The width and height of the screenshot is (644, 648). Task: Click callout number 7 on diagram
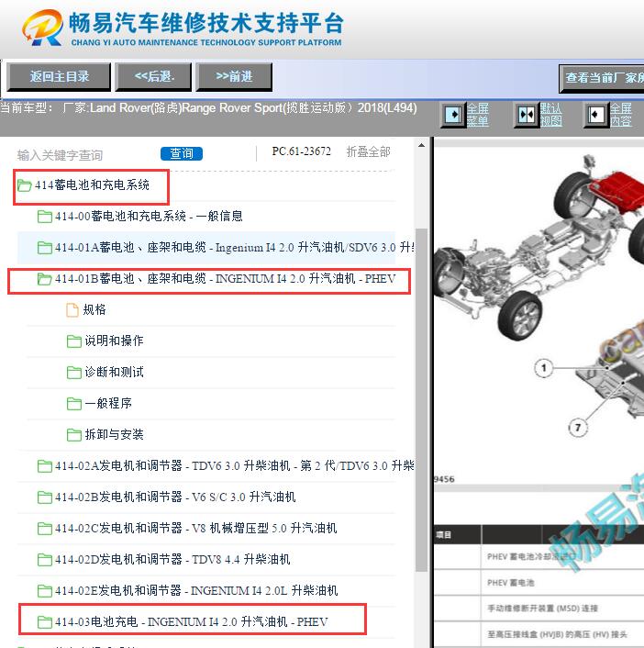tap(578, 428)
